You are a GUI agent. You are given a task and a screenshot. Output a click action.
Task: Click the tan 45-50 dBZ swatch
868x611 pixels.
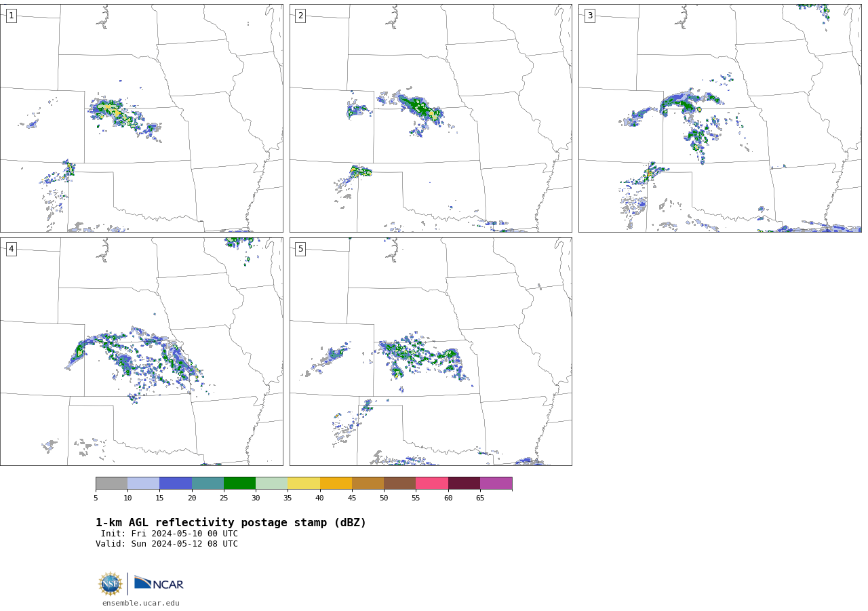pos(368,483)
